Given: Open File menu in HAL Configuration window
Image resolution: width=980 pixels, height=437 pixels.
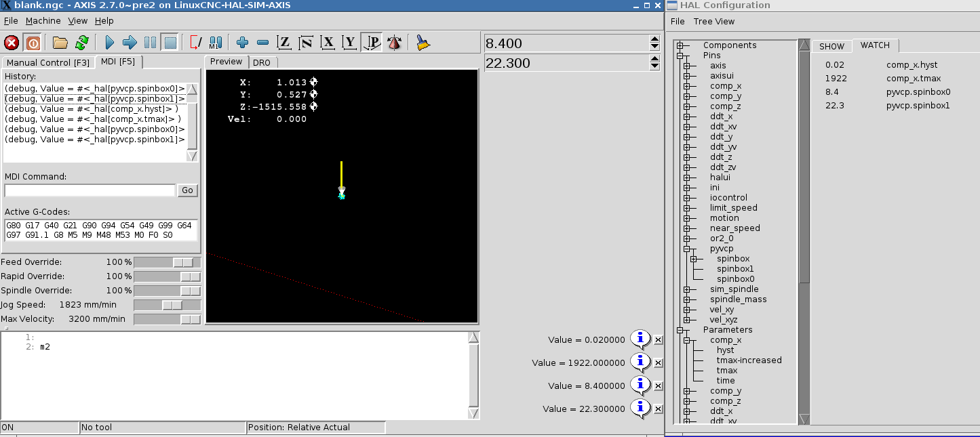Looking at the screenshot, I should (x=678, y=21).
